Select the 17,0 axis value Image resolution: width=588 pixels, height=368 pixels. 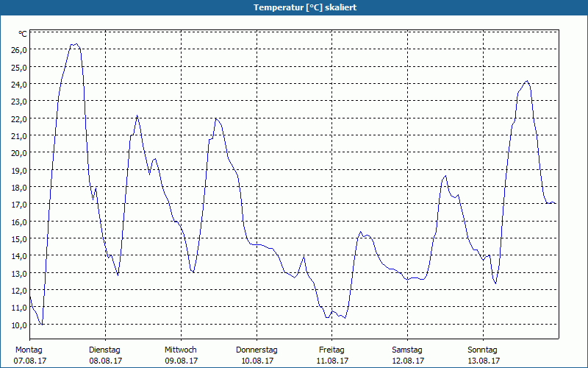19,205
